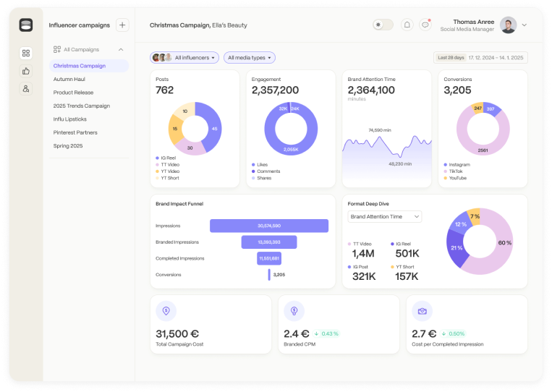
Task: Select the thumbs-up icon in the sidebar
Action: pos(26,71)
